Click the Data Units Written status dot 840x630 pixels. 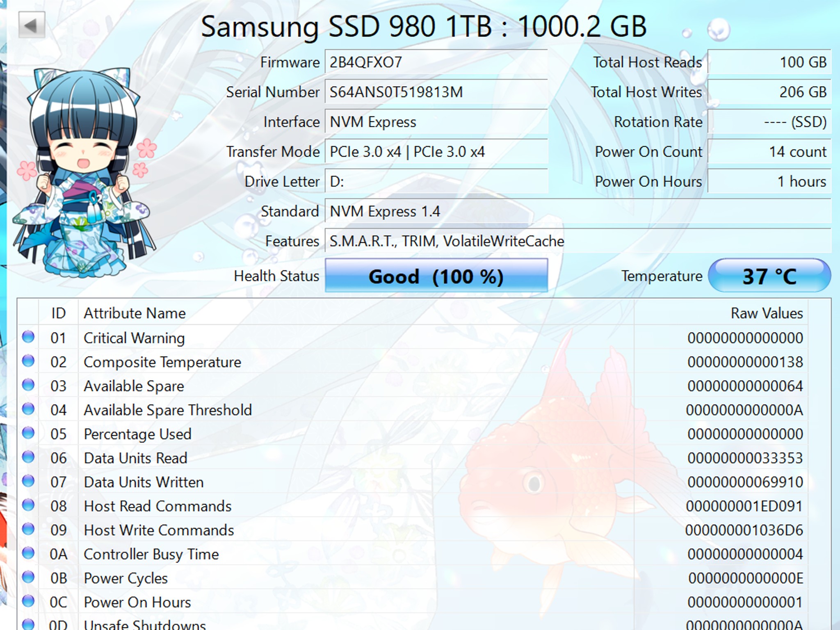[28, 481]
